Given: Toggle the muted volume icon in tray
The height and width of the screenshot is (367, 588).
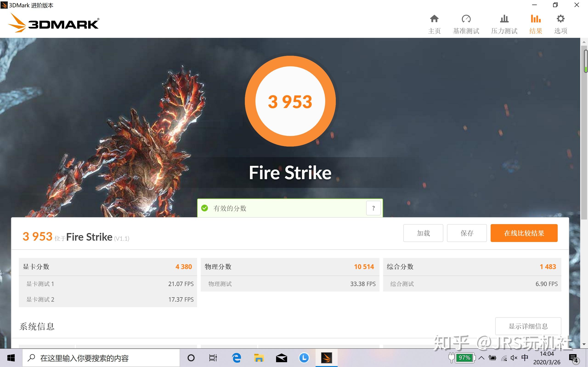Looking at the screenshot, I should coord(514,358).
